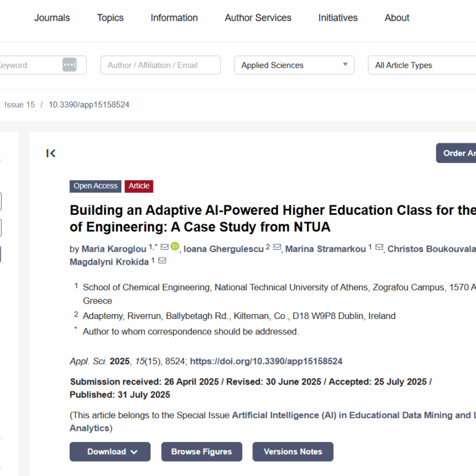Open the Issue 15 breadcrumb link
476x476 pixels.
19,105
